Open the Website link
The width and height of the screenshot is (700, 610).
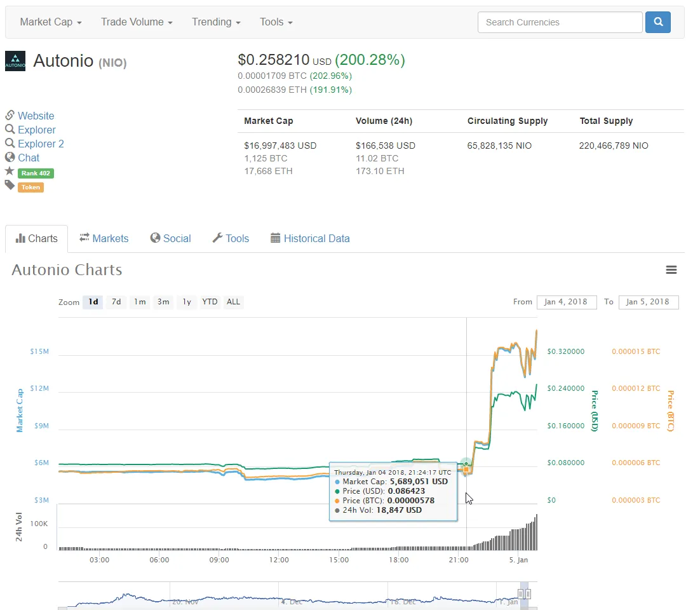(x=36, y=116)
